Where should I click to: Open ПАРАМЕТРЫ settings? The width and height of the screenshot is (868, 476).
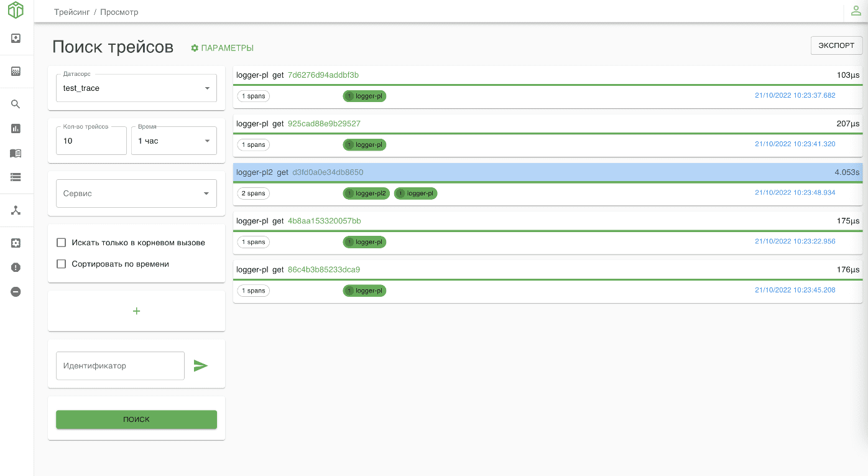[x=222, y=48]
